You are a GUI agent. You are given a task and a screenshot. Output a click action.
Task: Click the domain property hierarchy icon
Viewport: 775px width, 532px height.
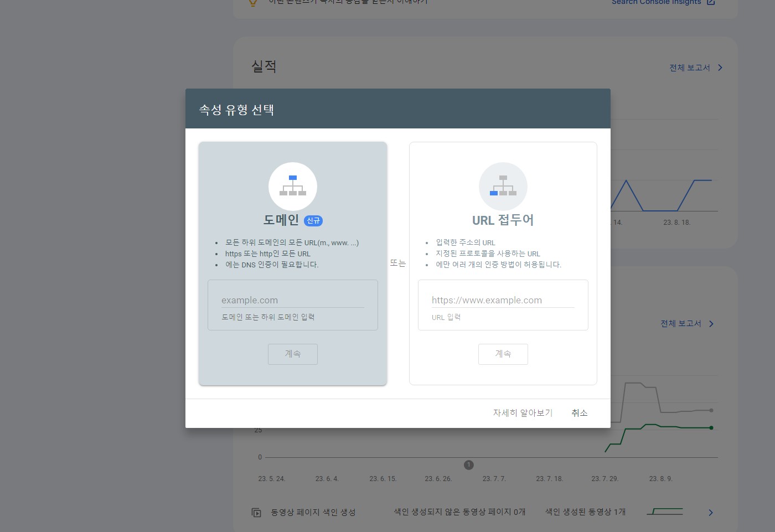tap(293, 186)
